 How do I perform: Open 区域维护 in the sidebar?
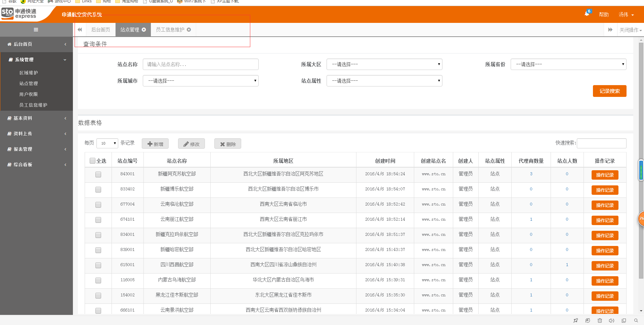[x=29, y=73]
